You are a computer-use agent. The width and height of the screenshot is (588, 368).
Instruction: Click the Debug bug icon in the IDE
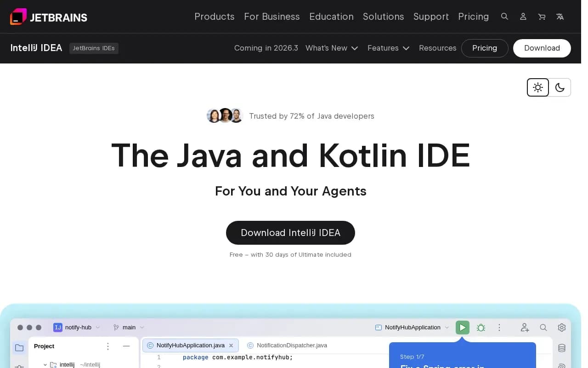click(481, 328)
